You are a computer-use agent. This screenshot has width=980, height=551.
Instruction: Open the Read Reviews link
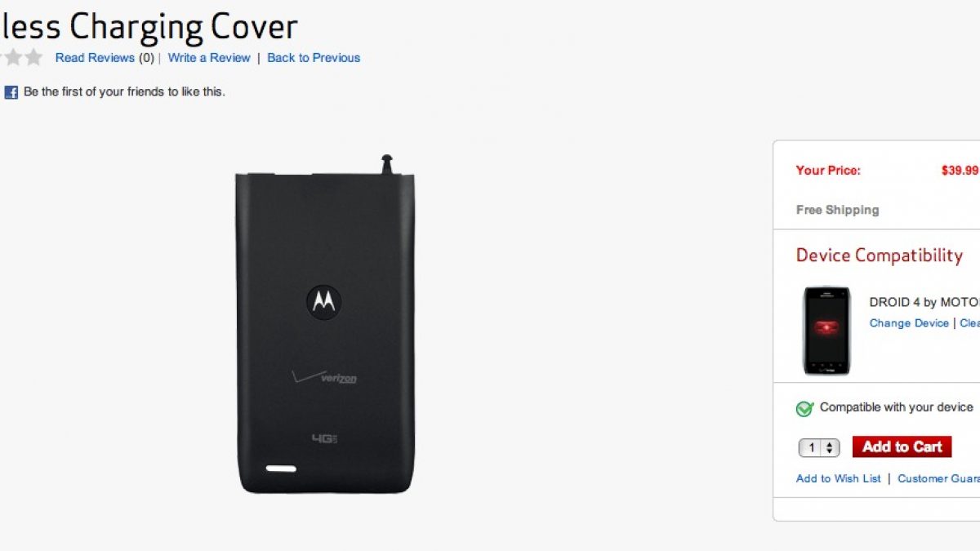point(95,58)
